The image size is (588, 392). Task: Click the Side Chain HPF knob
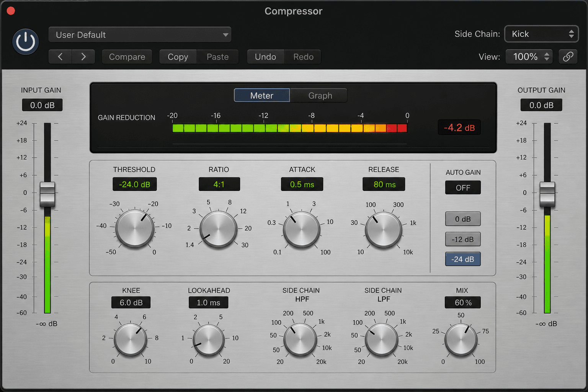point(301,339)
